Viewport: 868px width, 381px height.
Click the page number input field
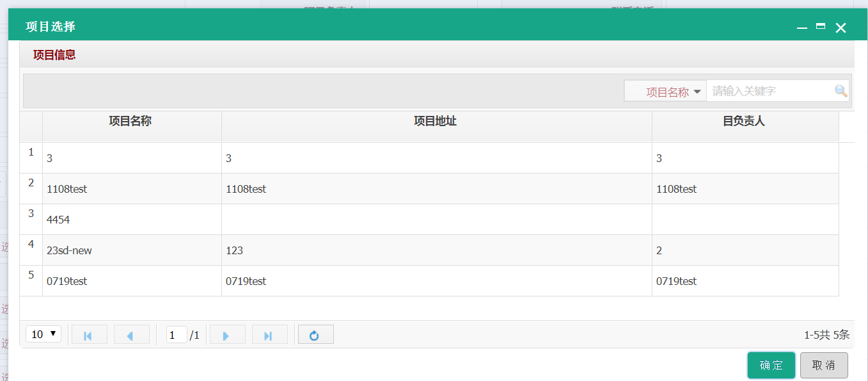(x=177, y=335)
